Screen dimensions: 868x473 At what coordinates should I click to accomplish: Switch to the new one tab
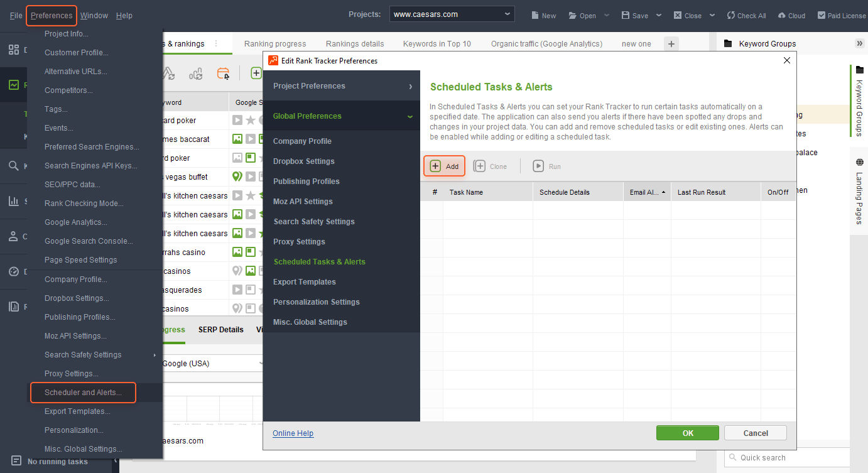point(636,44)
